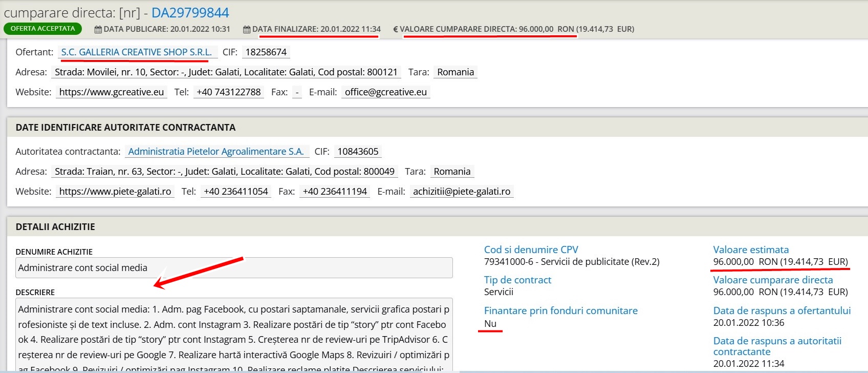Click the https://www.piete-galati.ro website field

[x=115, y=191]
